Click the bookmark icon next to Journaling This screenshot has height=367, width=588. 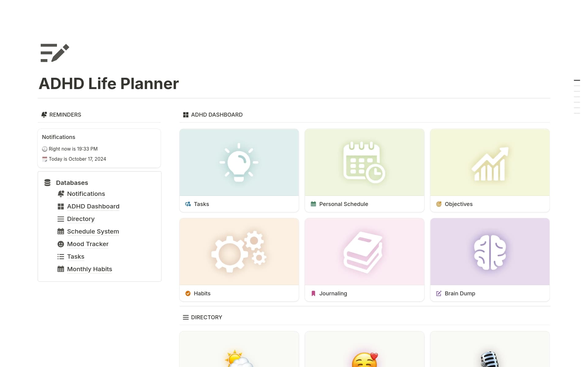tap(313, 293)
